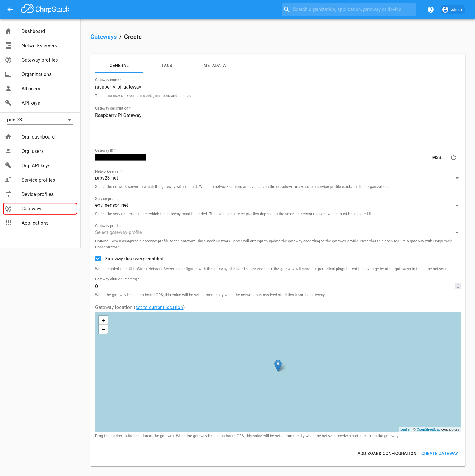Open Device-profiles menu item
The width and height of the screenshot is (475, 476).
40,194
